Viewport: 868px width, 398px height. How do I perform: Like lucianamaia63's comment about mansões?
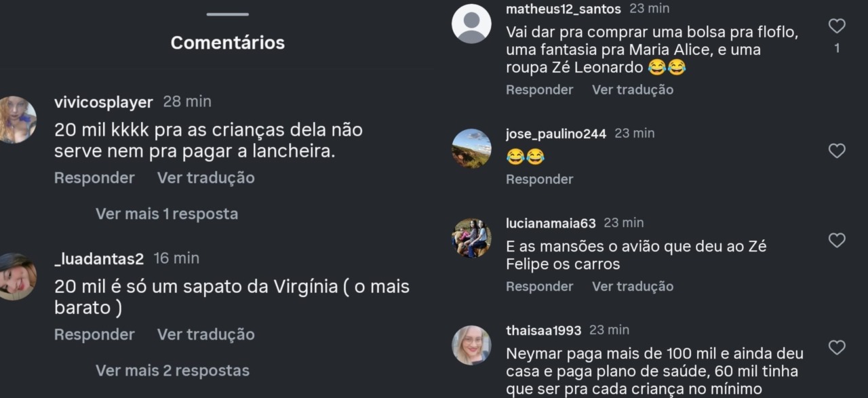[837, 240]
